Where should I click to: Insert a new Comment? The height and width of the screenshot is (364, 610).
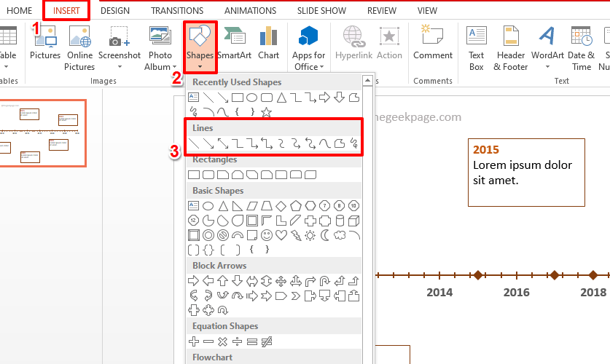coord(432,42)
